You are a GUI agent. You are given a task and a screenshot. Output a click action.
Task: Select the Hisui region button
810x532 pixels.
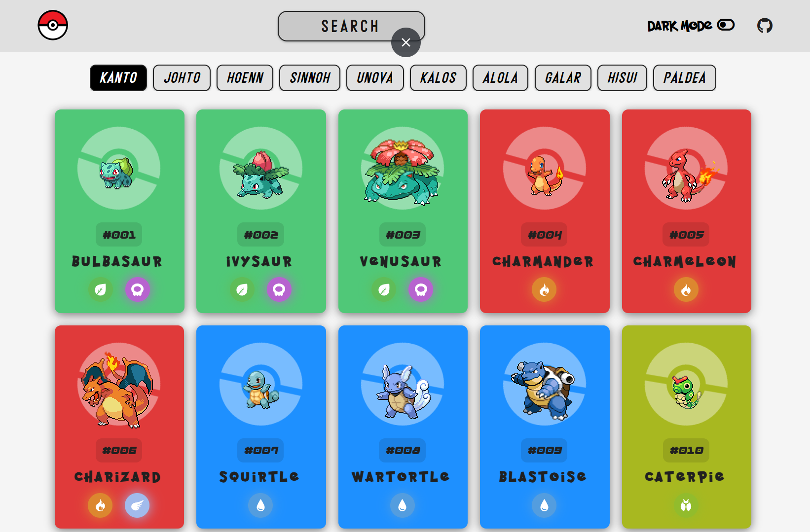[622, 78]
